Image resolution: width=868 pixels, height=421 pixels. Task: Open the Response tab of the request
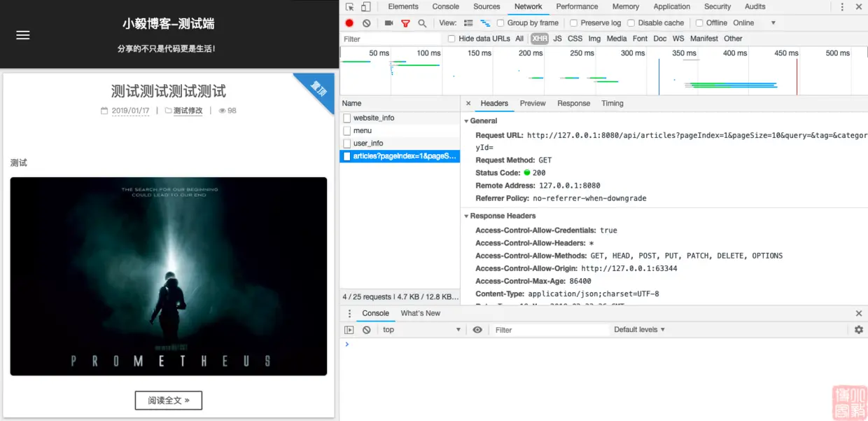574,103
